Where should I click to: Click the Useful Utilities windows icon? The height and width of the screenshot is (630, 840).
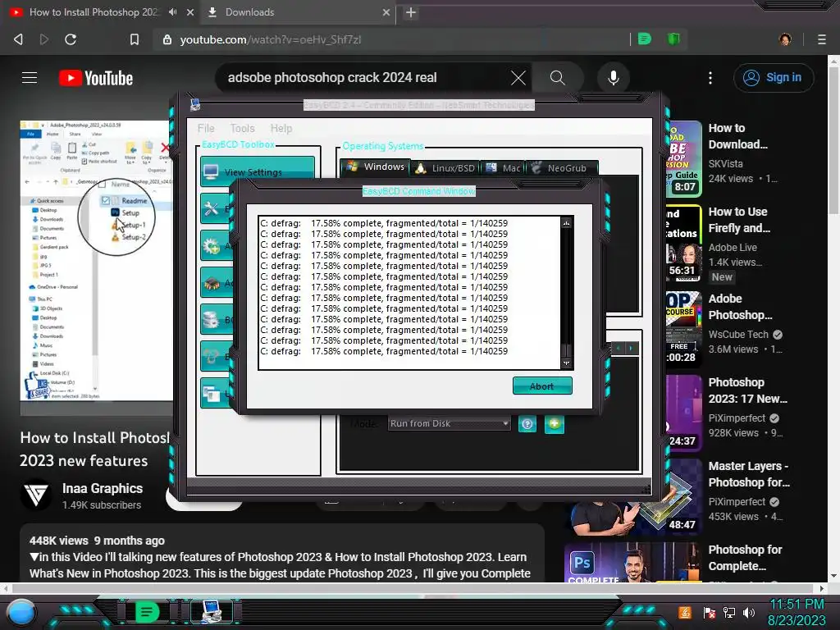coord(211,393)
